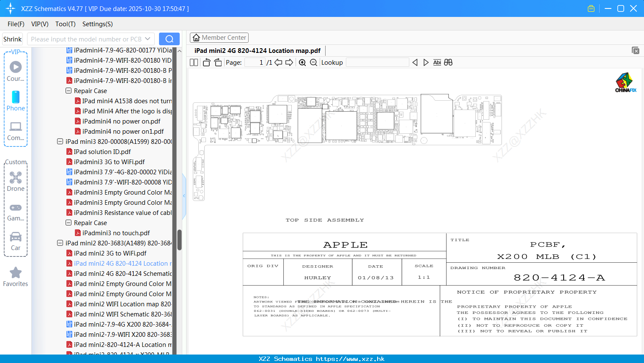Toggle the two-page split view icon
The image size is (644, 363).
pos(194,63)
